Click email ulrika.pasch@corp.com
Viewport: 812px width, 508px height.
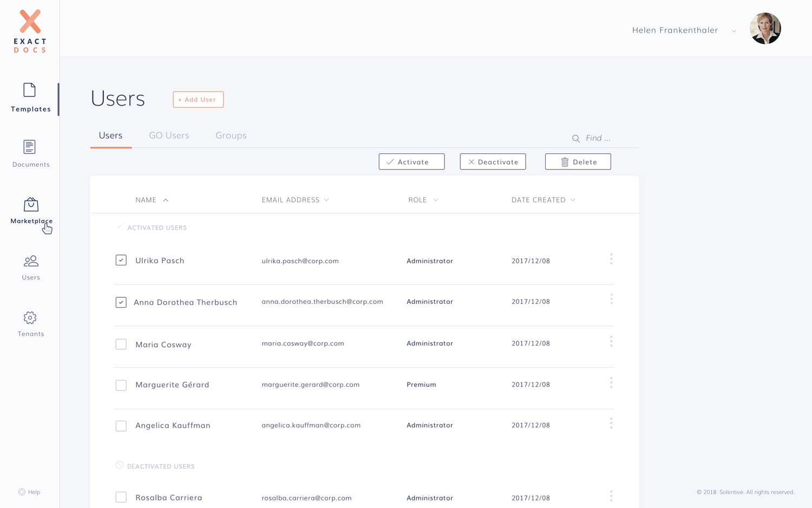click(300, 261)
